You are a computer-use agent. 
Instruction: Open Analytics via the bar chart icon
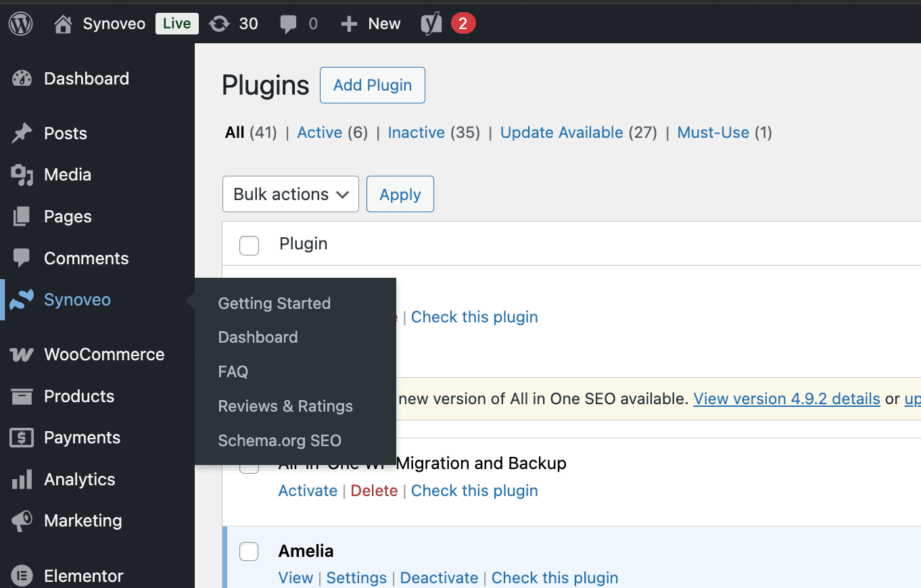pos(22,479)
